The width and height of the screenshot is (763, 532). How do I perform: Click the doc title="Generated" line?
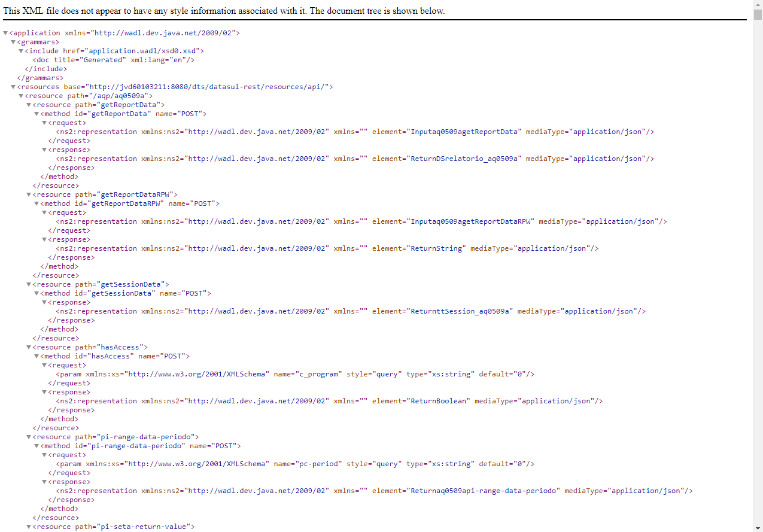point(114,60)
